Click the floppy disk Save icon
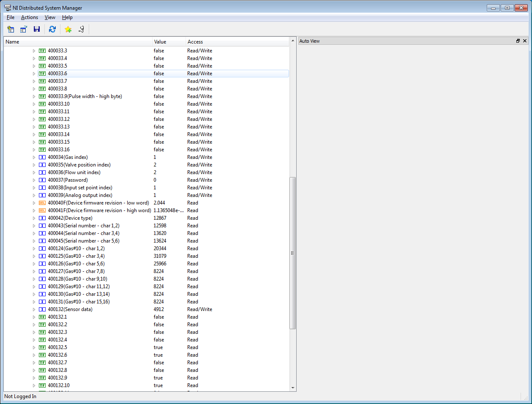This screenshot has width=532, height=404. (x=37, y=29)
